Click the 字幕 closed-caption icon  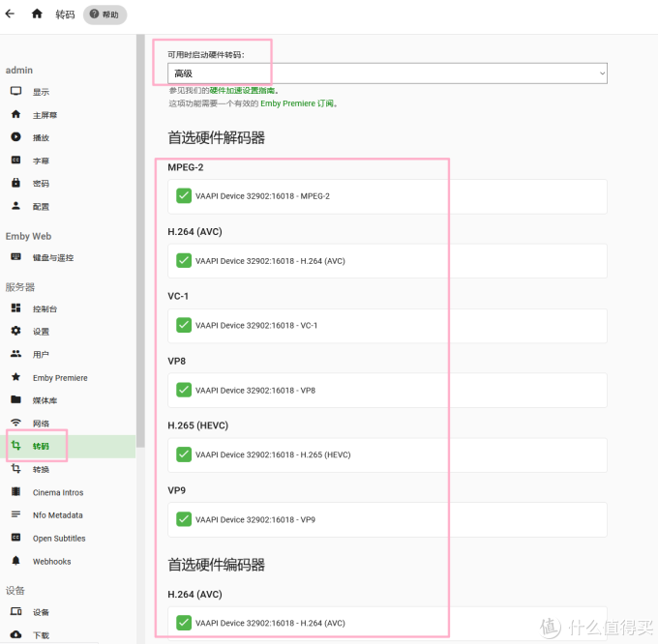(15, 160)
